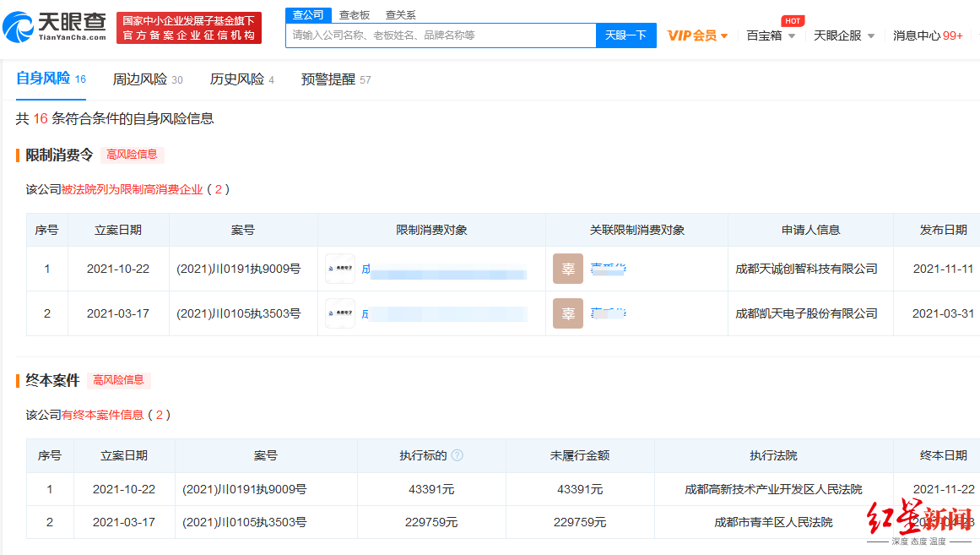Click the 辜 avatar in case 3503 row
The width and height of the screenshot is (980, 555).
(x=568, y=313)
